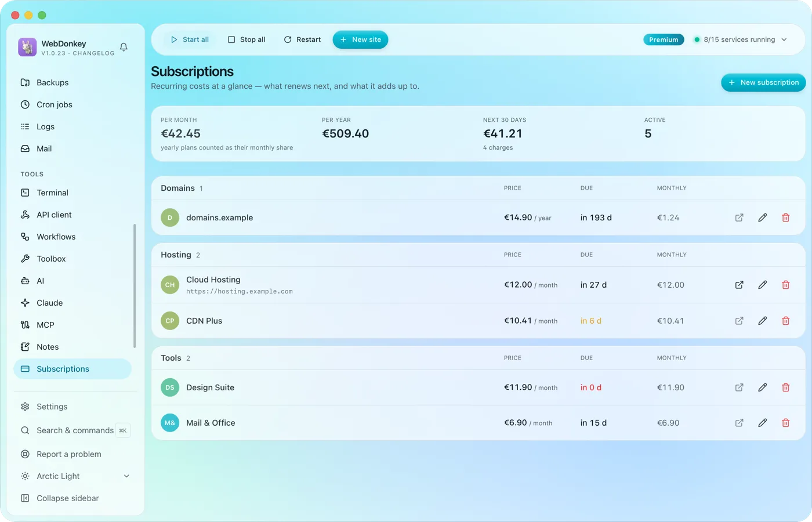Click the sidebar scrollbar
The height and width of the screenshot is (522, 812).
135,286
